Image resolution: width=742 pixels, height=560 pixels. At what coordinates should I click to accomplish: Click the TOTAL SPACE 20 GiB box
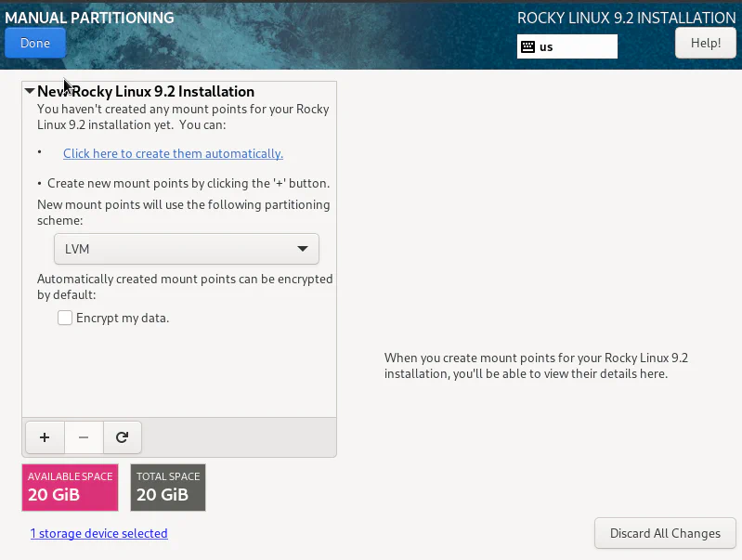coord(168,488)
